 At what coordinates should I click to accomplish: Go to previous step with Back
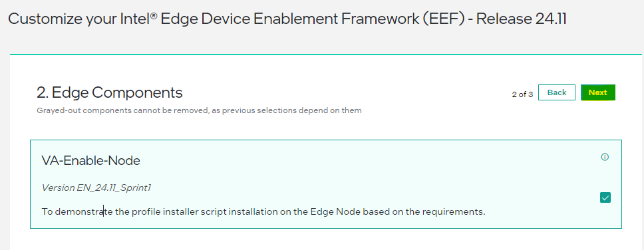[x=557, y=92]
